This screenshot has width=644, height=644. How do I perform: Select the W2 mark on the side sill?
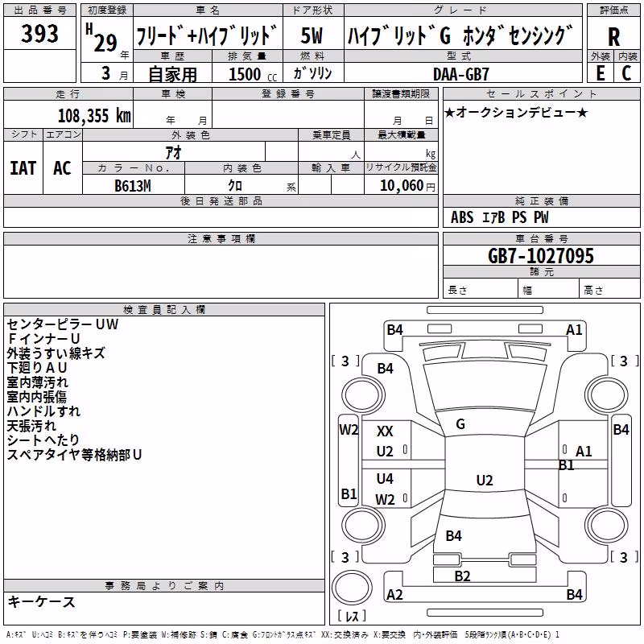coord(349,430)
